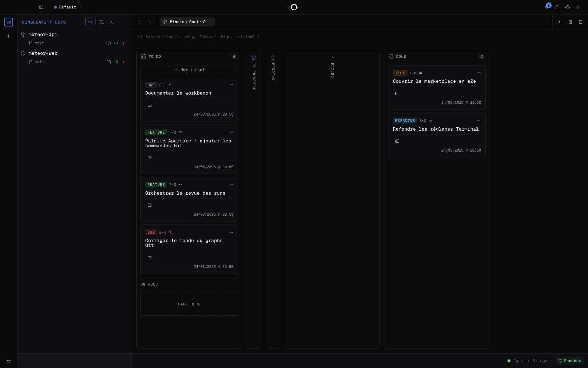Select the meteor-web repository
The width and height of the screenshot is (588, 368).
click(43, 53)
